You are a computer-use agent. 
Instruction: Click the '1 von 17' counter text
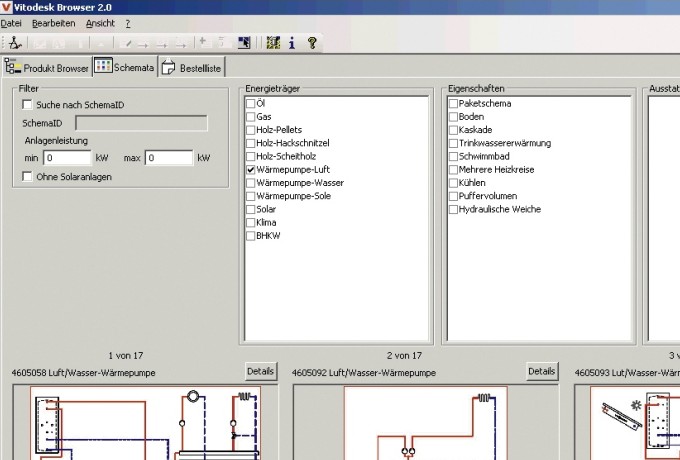click(126, 356)
